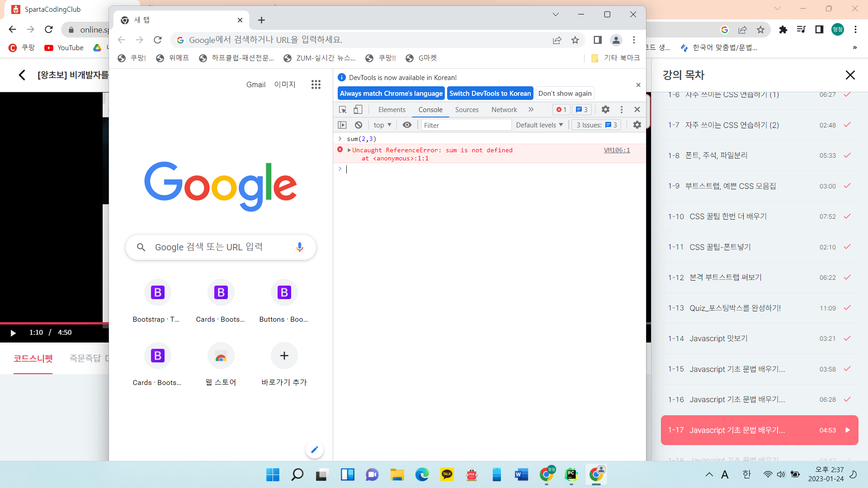This screenshot has height=488, width=868.
Task: Open the 웹 스토어 shortcut
Action: point(221,365)
